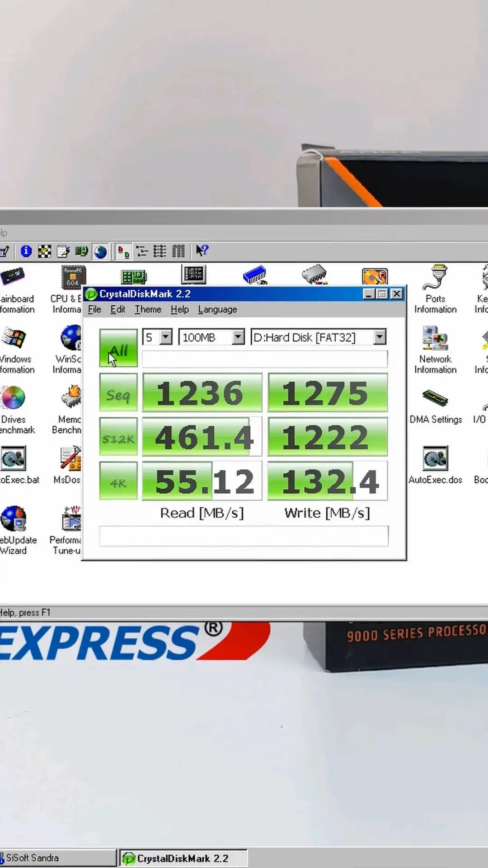
Task: Open the AutoExec.bat icon in Sandra
Action: click(18, 466)
